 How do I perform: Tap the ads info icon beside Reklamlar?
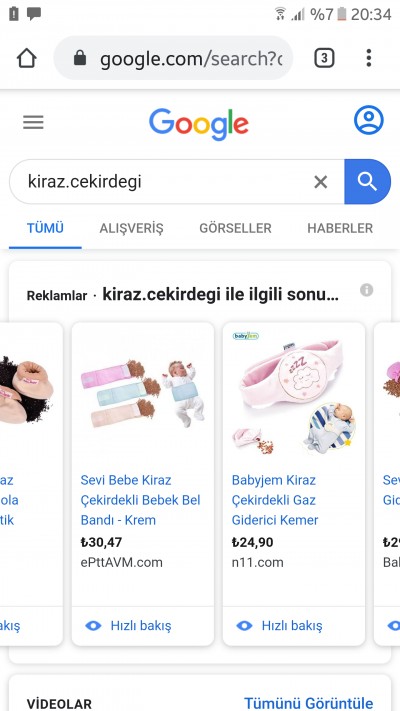(x=366, y=290)
